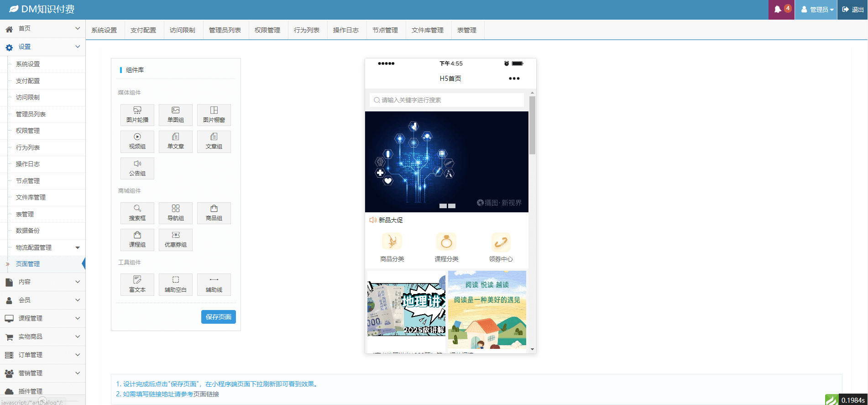Click the 图片橱窗 image showcase component

214,115
